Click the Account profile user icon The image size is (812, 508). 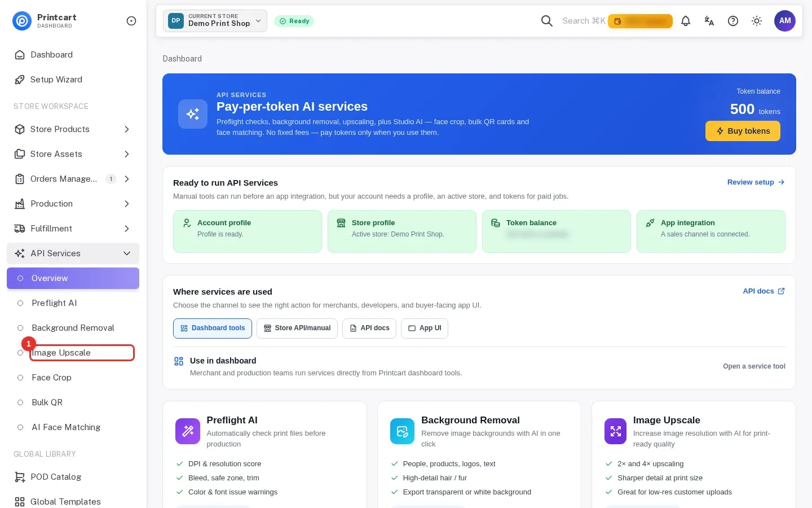pyautogui.click(x=187, y=223)
